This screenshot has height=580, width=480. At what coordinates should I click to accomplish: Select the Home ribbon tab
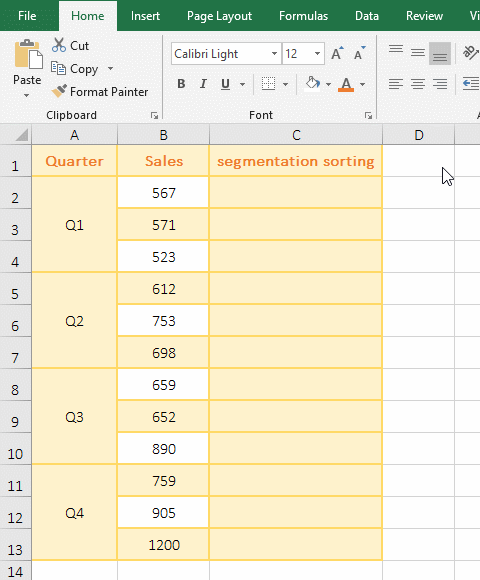tap(88, 16)
